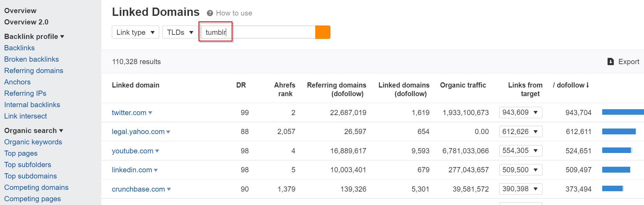Open the 390,398 links from target dropdown
Screen dimensions: 644x205
coord(521,189)
